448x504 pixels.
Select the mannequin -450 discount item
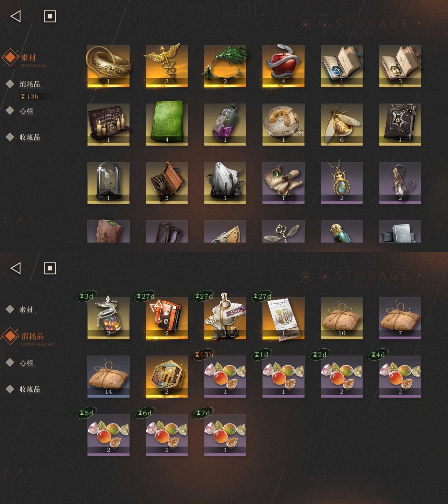coord(225,318)
